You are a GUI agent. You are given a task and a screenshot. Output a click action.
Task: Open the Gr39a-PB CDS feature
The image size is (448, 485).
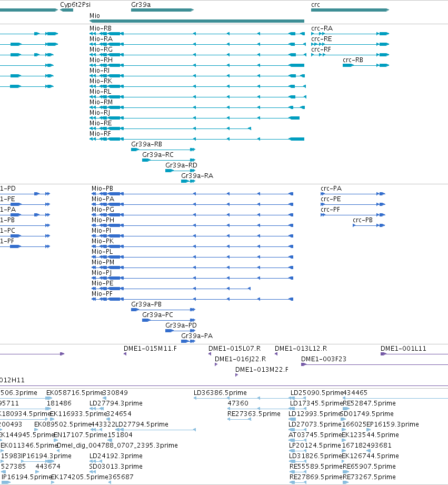tap(163, 310)
